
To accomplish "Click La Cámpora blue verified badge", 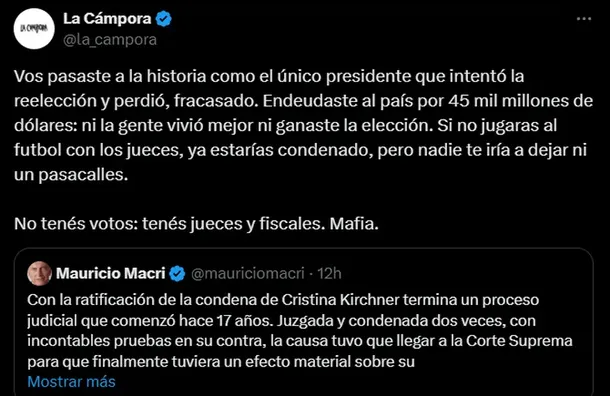I will coord(164,19).
